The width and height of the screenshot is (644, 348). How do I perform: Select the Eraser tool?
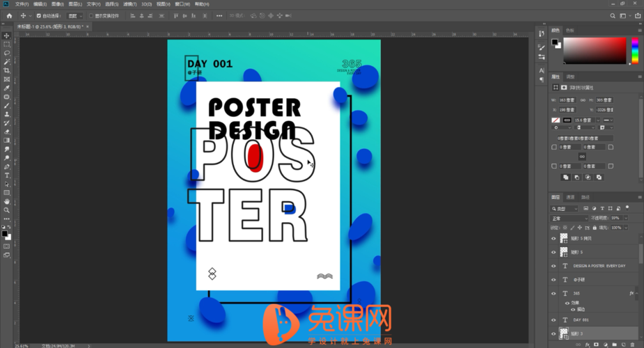coord(6,132)
